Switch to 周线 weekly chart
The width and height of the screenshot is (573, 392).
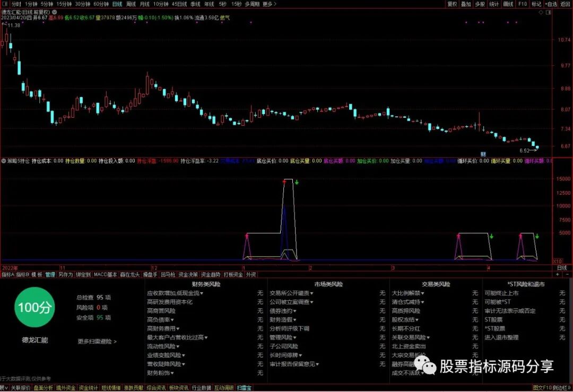pyautogui.click(x=131, y=4)
